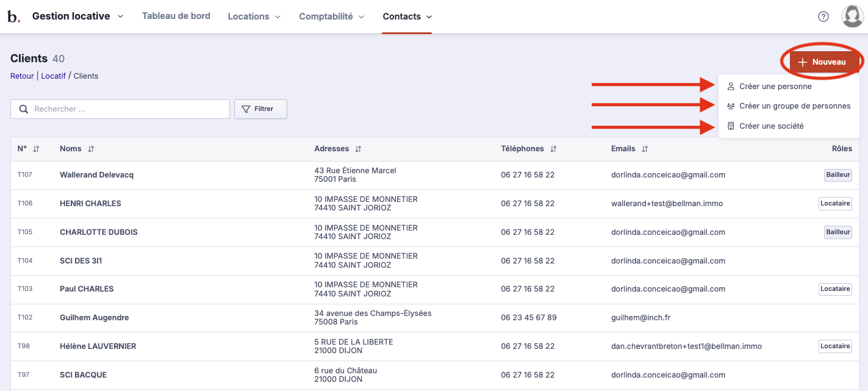
Task: Click the help question mark icon
Action: (823, 16)
